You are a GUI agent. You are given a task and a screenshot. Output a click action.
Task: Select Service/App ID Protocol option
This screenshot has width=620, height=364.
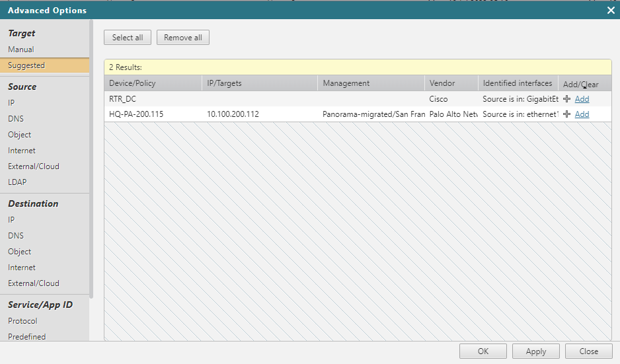tap(22, 321)
